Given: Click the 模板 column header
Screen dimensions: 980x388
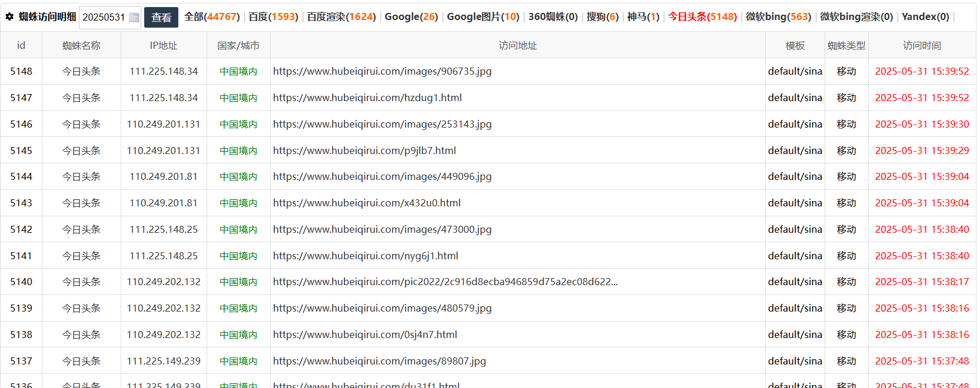Looking at the screenshot, I should pos(795,45).
